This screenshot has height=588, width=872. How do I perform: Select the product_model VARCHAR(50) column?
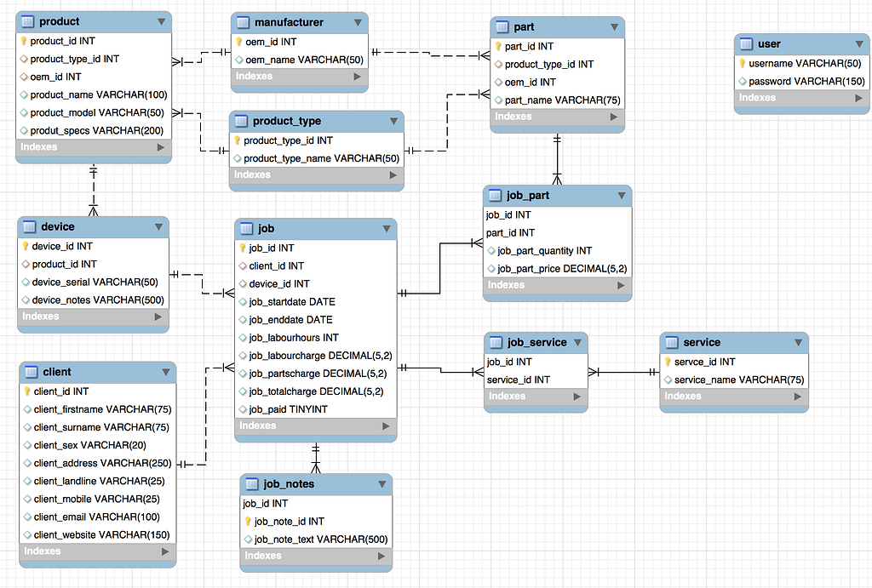(x=96, y=112)
